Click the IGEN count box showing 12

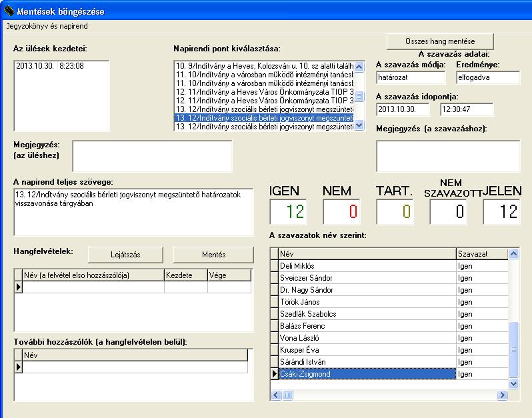pyautogui.click(x=289, y=212)
